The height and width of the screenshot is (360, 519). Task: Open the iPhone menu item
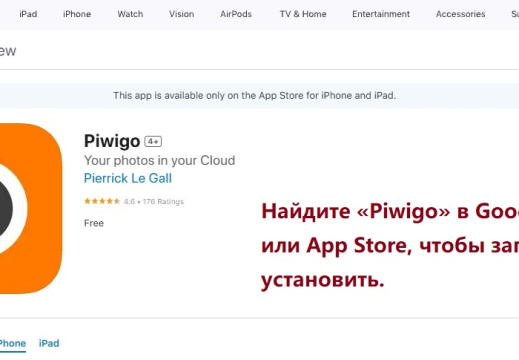pos(77,14)
